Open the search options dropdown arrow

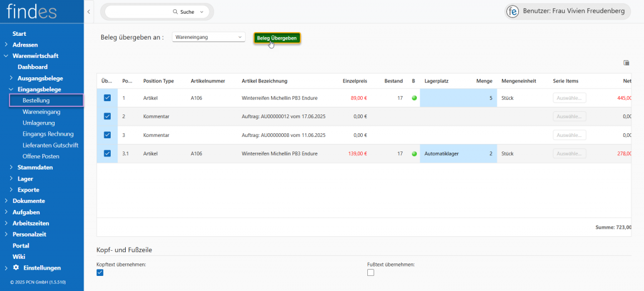click(x=201, y=12)
